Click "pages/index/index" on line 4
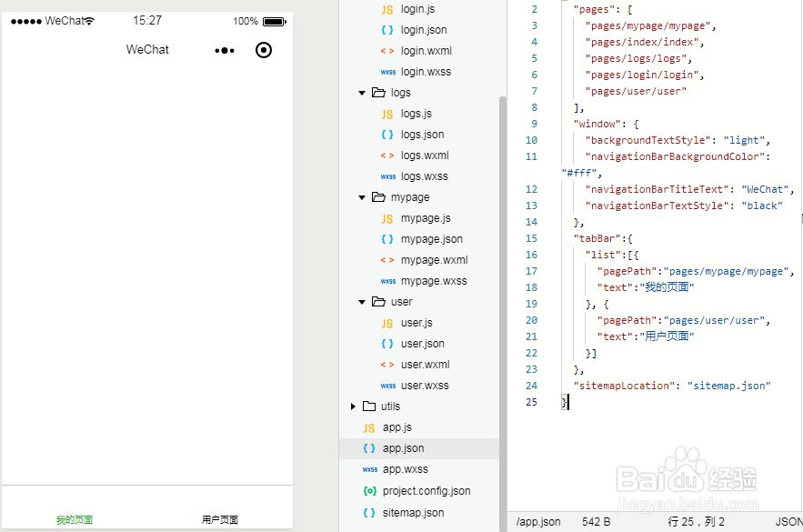The width and height of the screenshot is (803, 532). [642, 43]
